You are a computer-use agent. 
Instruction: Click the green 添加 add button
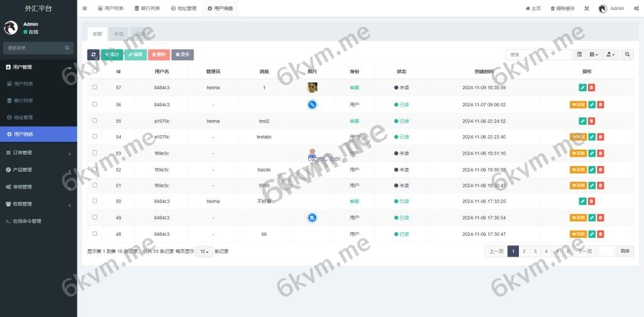[111, 55]
